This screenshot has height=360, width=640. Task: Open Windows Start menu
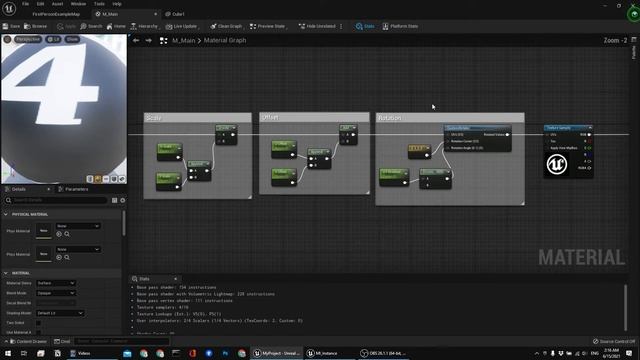click(7, 353)
